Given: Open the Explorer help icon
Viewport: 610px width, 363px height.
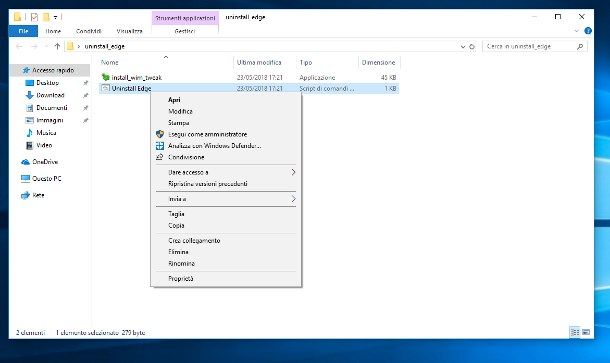Looking at the screenshot, I should pos(588,31).
